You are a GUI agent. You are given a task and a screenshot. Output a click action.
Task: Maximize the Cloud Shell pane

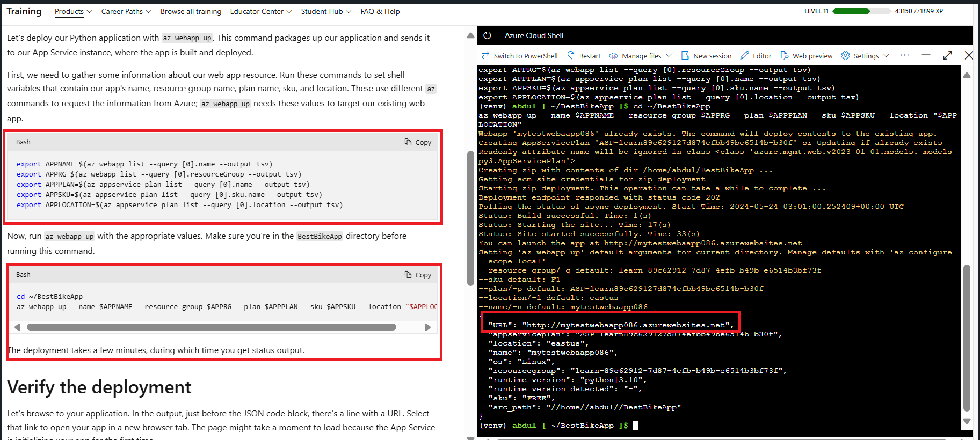(x=947, y=55)
